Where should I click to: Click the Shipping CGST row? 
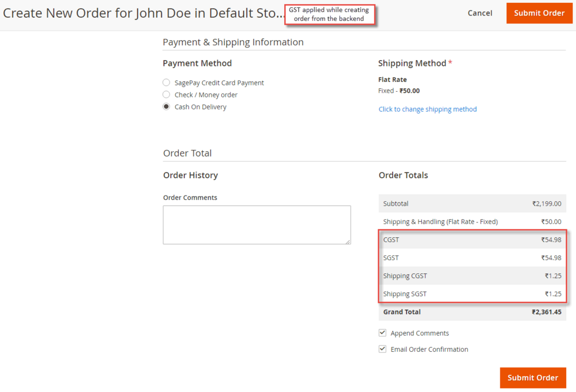(x=472, y=276)
